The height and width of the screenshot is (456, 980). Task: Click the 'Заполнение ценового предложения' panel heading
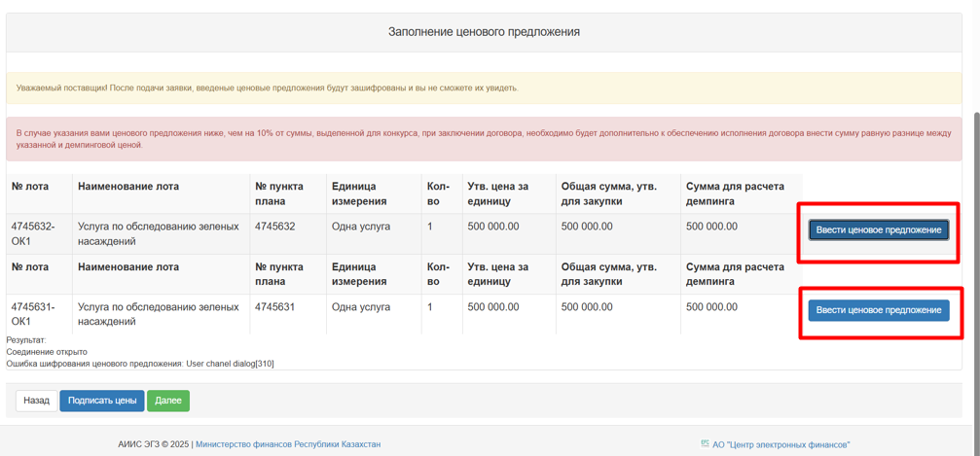484,32
